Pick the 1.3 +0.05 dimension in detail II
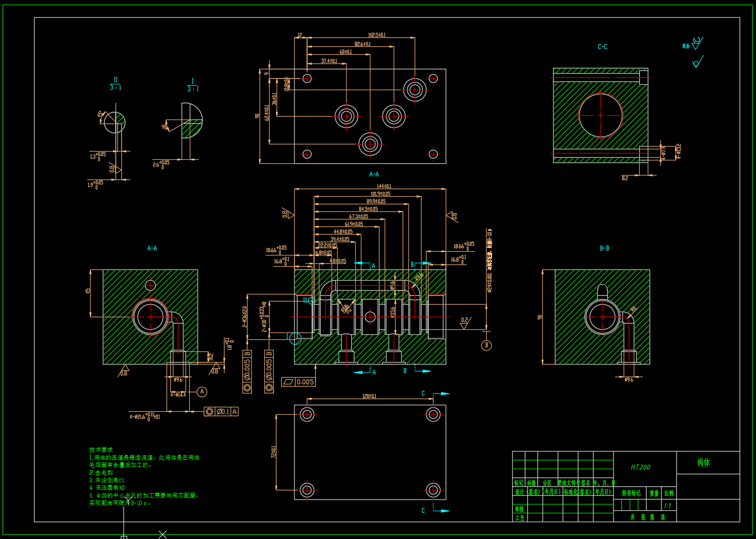Image resolution: width=756 pixels, height=539 pixels. pyautogui.click(x=98, y=156)
